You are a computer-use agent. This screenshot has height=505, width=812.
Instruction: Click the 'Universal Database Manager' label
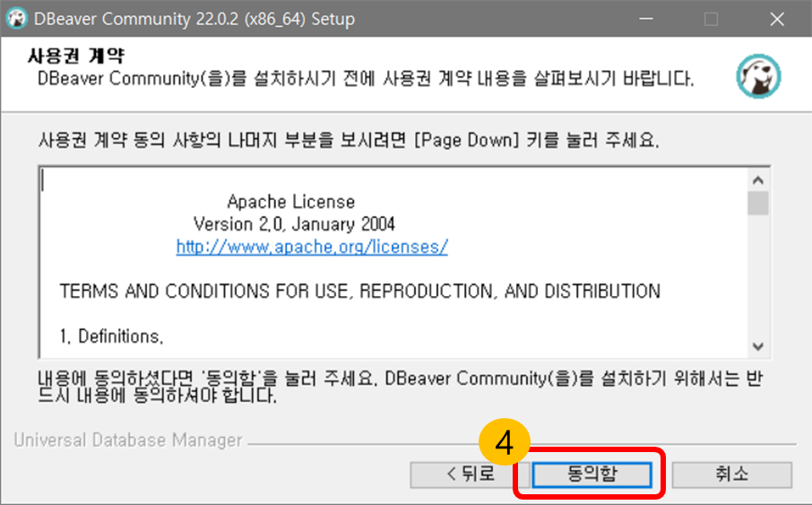point(128,440)
